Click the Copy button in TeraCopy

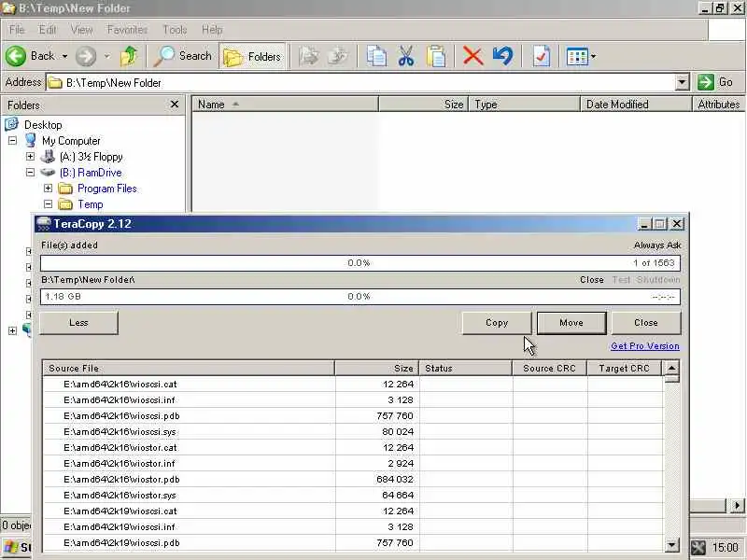point(497,323)
